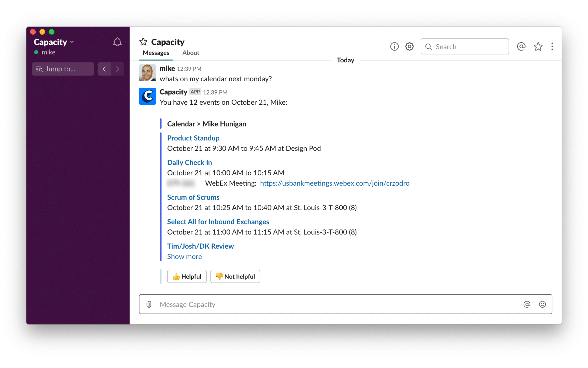Open conversation settings gear
This screenshot has height=368, width=588.
409,46
